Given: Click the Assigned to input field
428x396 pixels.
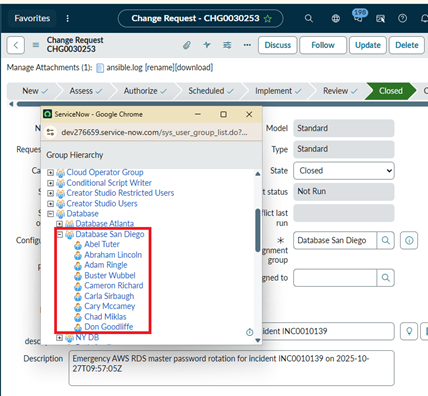Looking at the screenshot, I should (335, 278).
